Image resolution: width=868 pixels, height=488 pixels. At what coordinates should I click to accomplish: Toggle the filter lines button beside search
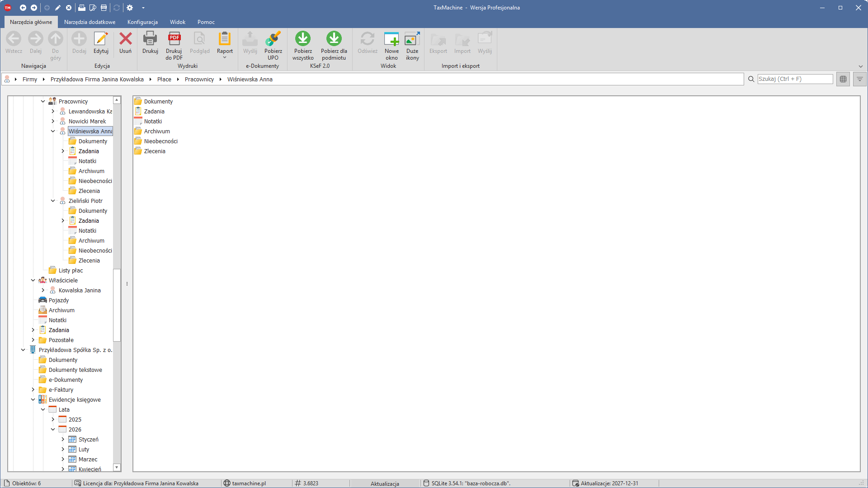pos(860,79)
